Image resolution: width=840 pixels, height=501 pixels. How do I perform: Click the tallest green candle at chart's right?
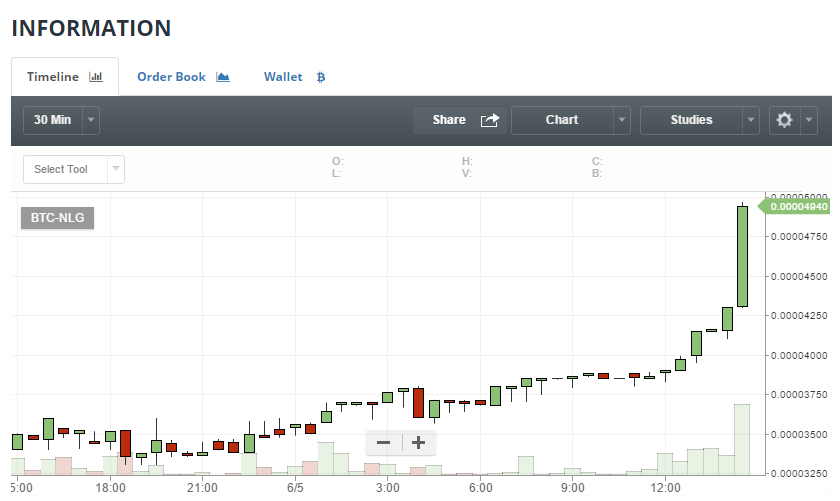pyautogui.click(x=742, y=256)
